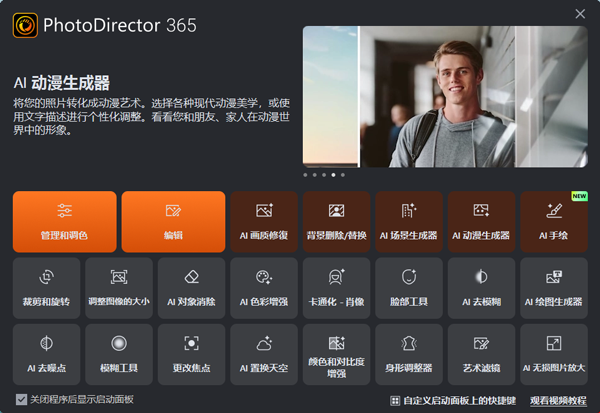Viewport: 600px width, 413px height.
Task: Click the PhotoDirector 365 logo icon
Action: point(25,25)
